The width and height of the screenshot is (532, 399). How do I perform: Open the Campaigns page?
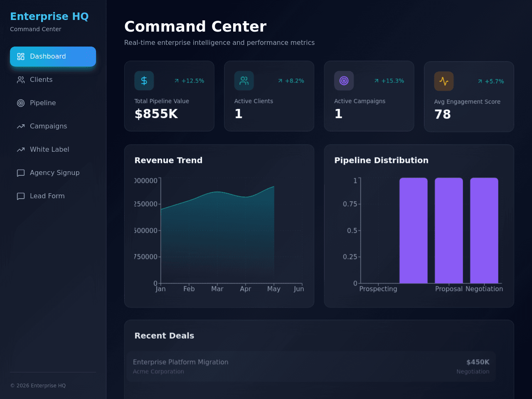(53, 126)
